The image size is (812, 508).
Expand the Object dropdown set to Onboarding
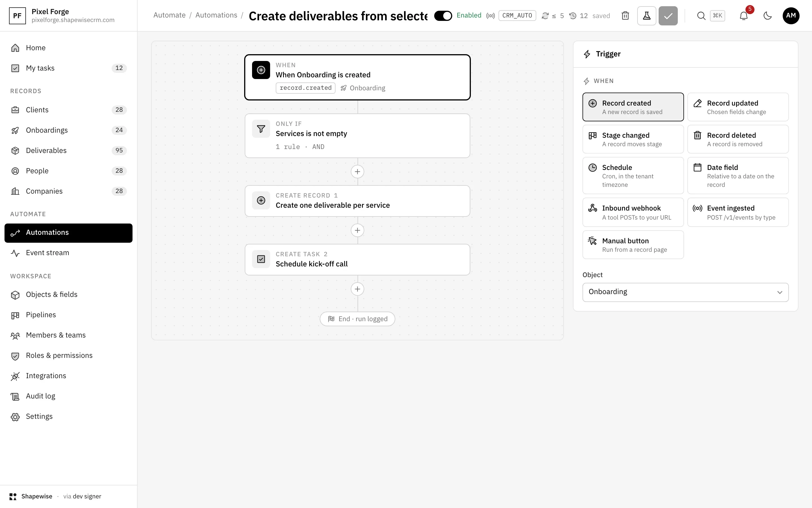point(685,292)
